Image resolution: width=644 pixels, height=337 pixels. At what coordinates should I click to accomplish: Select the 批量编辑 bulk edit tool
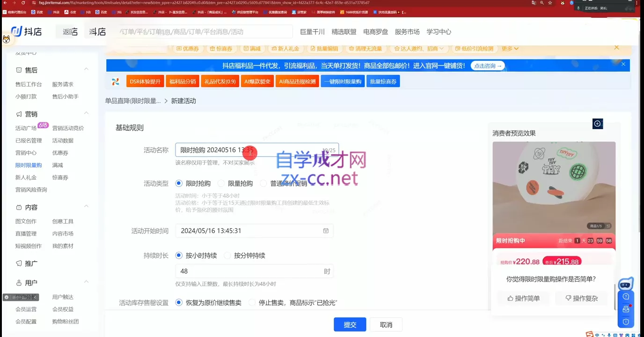pyautogui.click(x=325, y=48)
